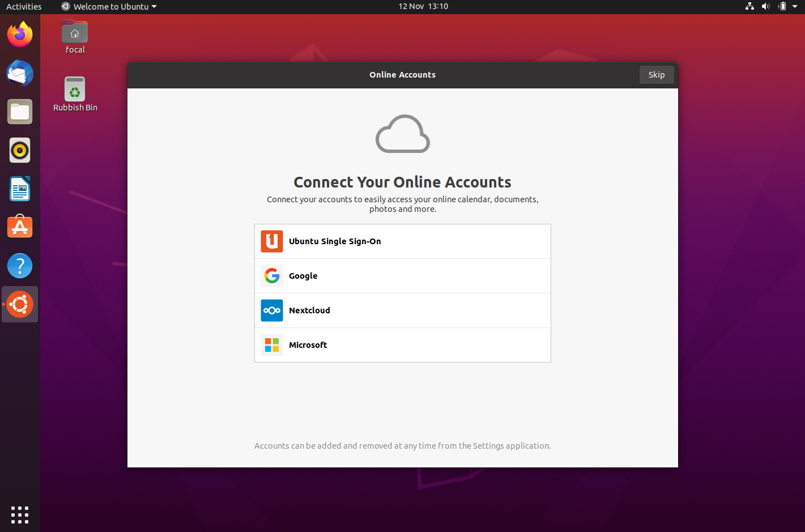Skip the Online Accounts setup
The width and height of the screenshot is (805, 532).
[656, 75]
